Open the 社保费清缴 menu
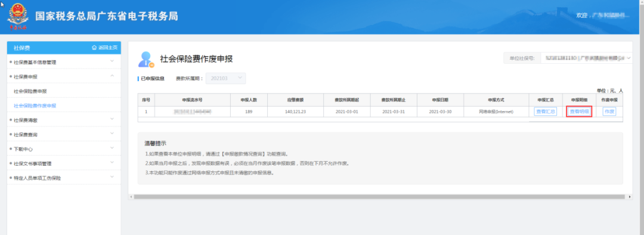 64,120
